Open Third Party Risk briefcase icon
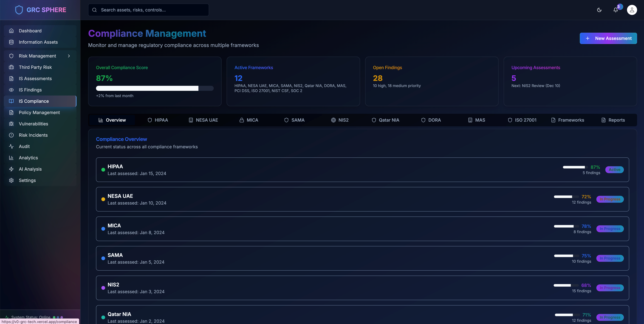Viewport: 644px width, 324px height. 11,67
